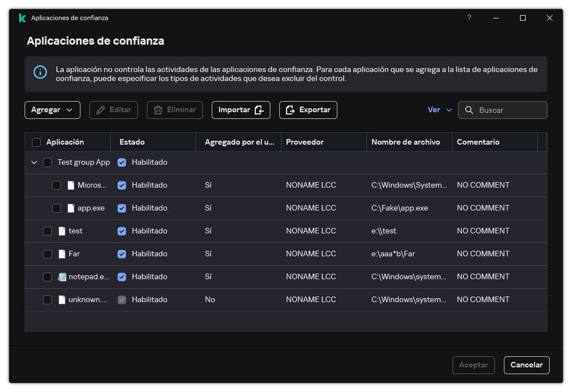Collapse the Test group App tree
This screenshot has height=392, width=572.
click(34, 162)
